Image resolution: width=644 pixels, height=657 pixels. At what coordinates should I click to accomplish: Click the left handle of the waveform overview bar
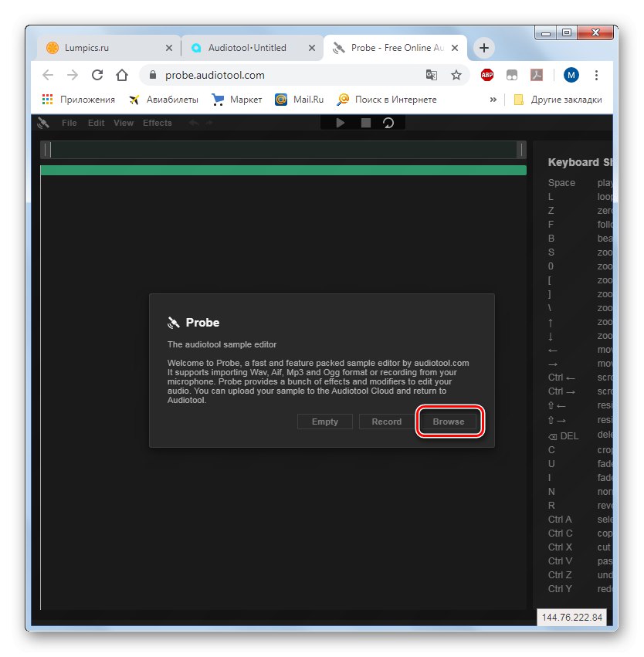47,150
